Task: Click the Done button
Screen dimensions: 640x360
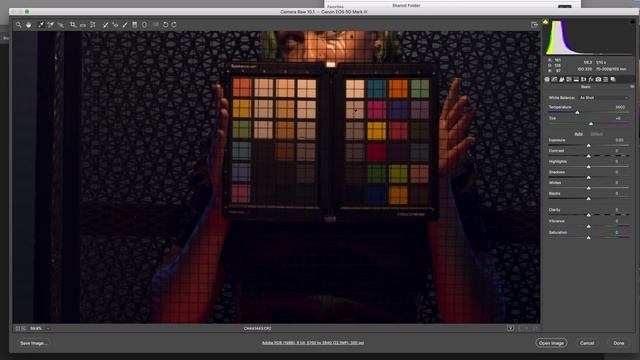Action: click(x=619, y=343)
